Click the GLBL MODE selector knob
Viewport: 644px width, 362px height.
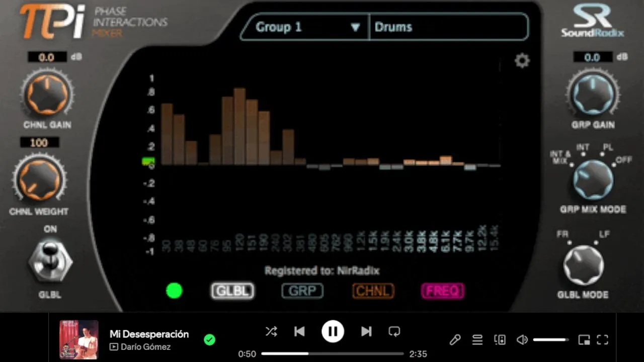pos(583,265)
